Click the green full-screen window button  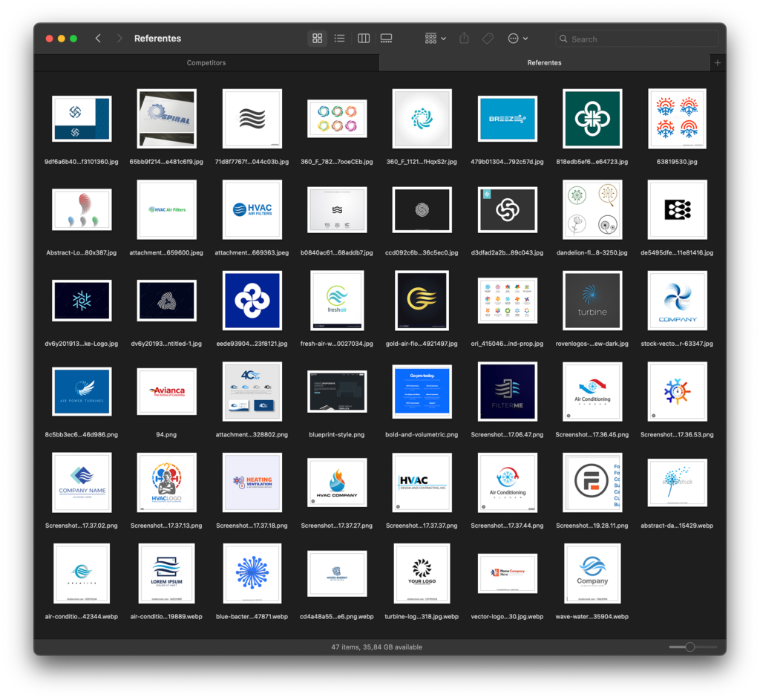73,39
